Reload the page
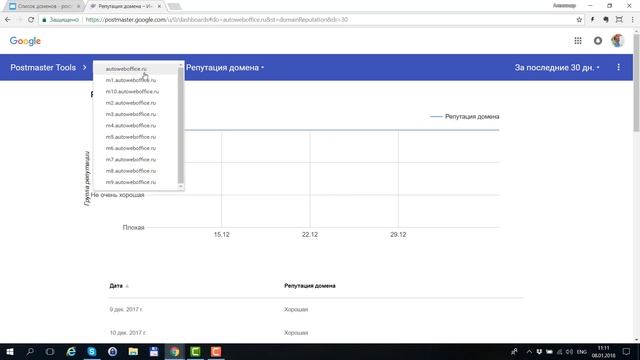This screenshot has width=640, height=360. (31, 20)
